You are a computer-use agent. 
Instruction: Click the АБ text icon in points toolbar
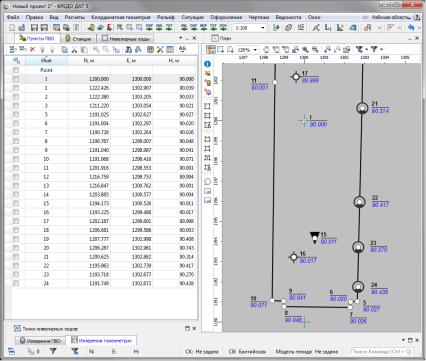click(182, 49)
